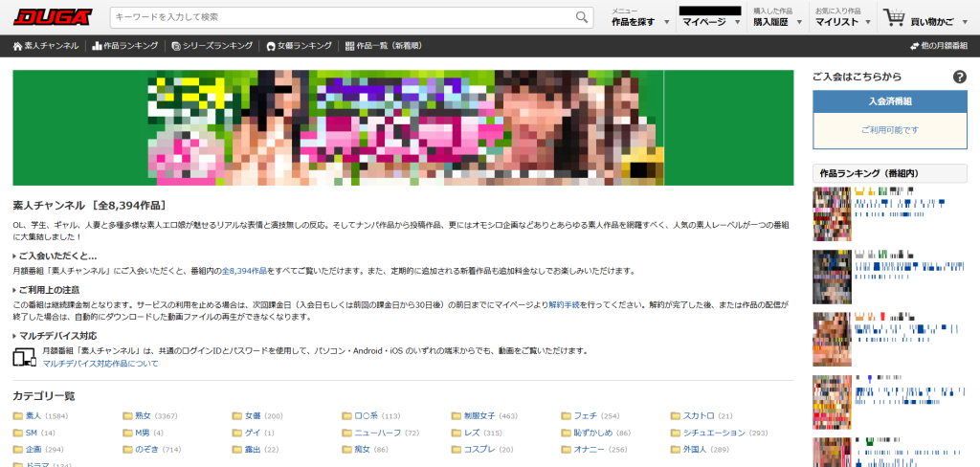Click the 作品ランキング（番組内） header
Screen dimensions: 980x467
pyautogui.click(x=890, y=173)
